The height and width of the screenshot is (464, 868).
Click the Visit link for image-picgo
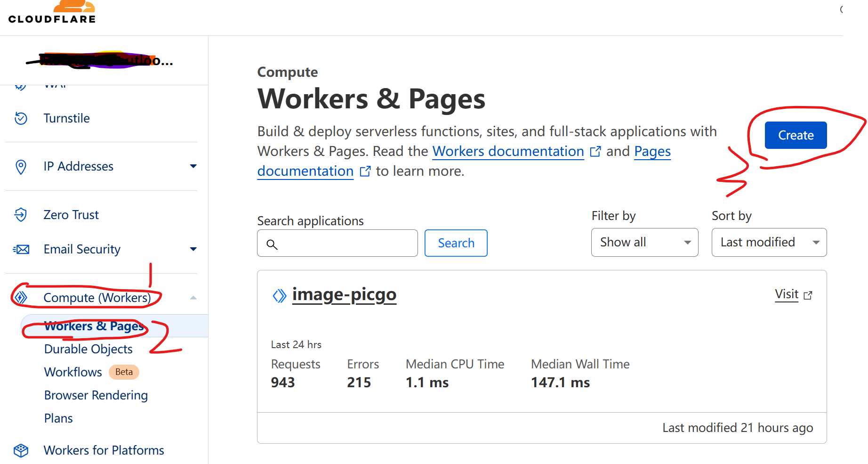click(x=787, y=294)
